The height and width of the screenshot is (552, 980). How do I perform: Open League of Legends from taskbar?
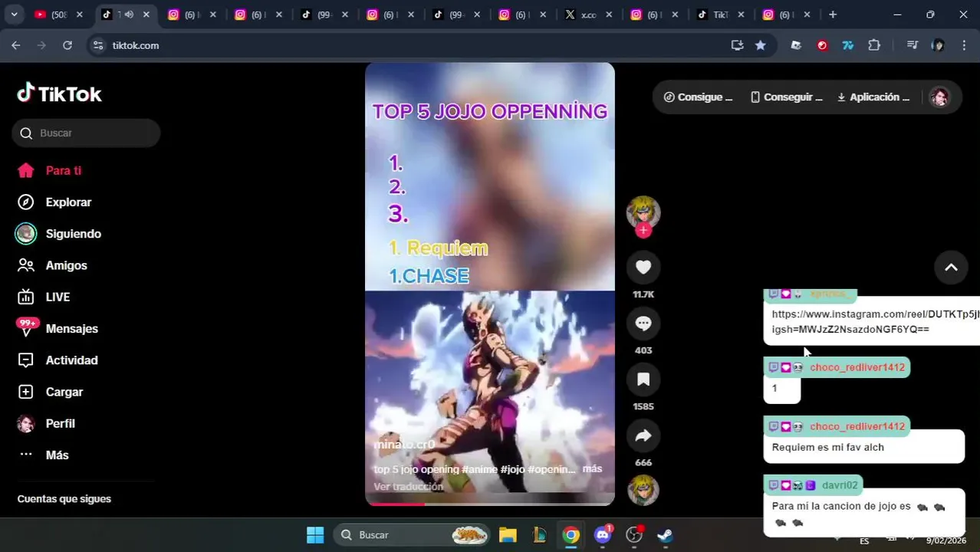point(539,535)
